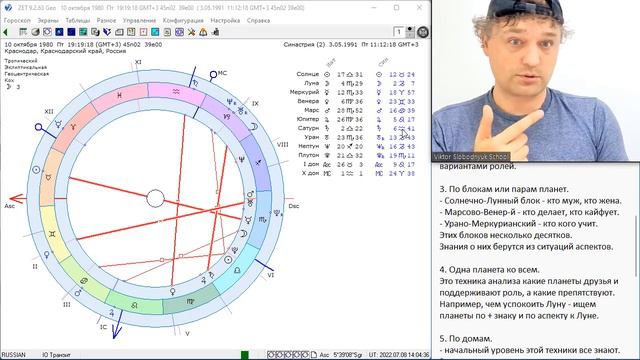
Task: Click the warning triangle toolbar icon
Action: coord(203,32)
